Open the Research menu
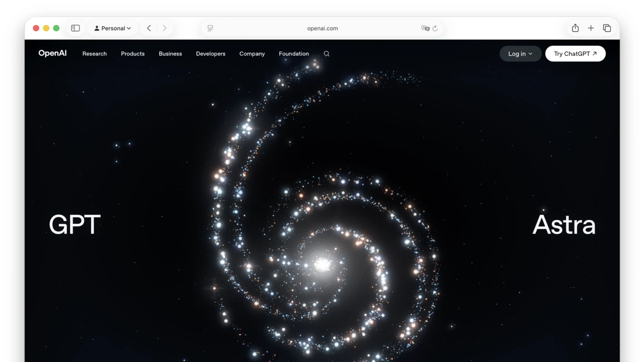Viewport: 644px width, 362px height. (x=95, y=54)
